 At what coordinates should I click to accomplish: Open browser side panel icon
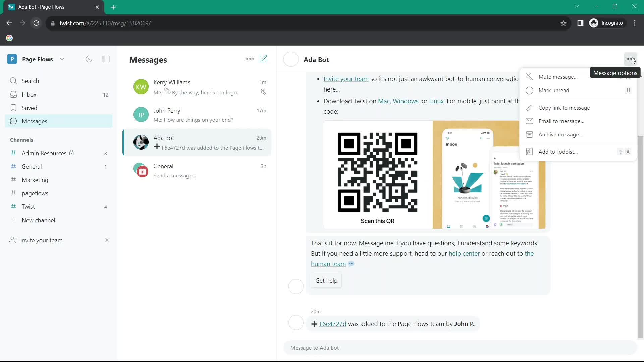580,23
